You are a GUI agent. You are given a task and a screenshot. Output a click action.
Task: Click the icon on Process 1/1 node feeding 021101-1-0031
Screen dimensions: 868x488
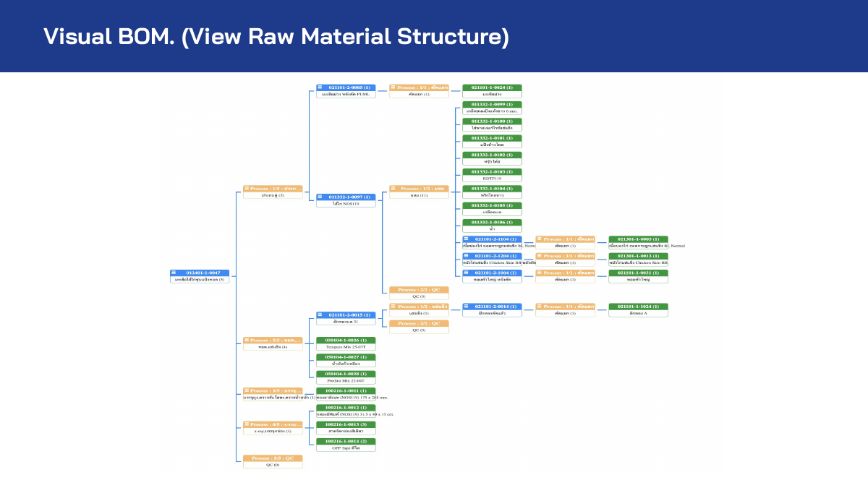[x=540, y=273]
